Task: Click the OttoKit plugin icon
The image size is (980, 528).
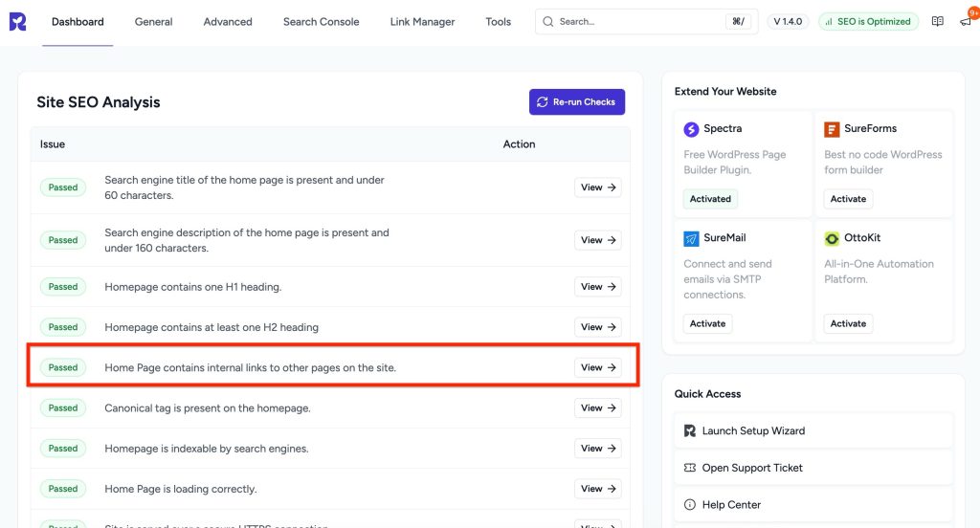Action: click(x=832, y=238)
